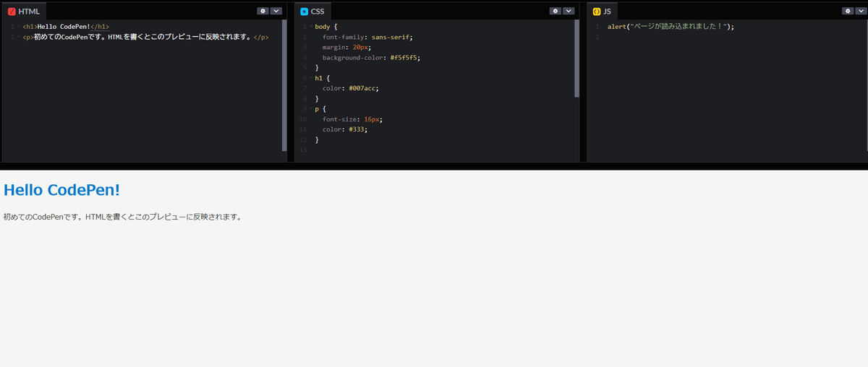Click the color #007acc value
Screen dimensions: 868x367
(x=363, y=88)
